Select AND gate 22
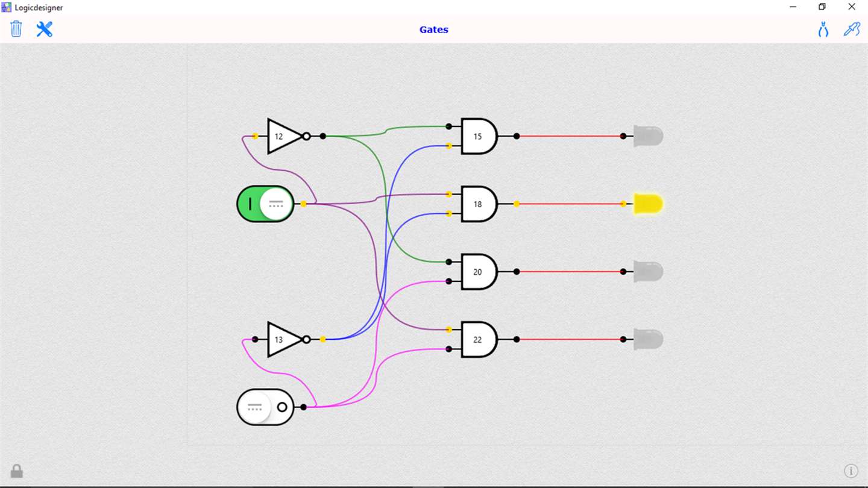Image resolution: width=868 pixels, height=488 pixels. tap(479, 340)
